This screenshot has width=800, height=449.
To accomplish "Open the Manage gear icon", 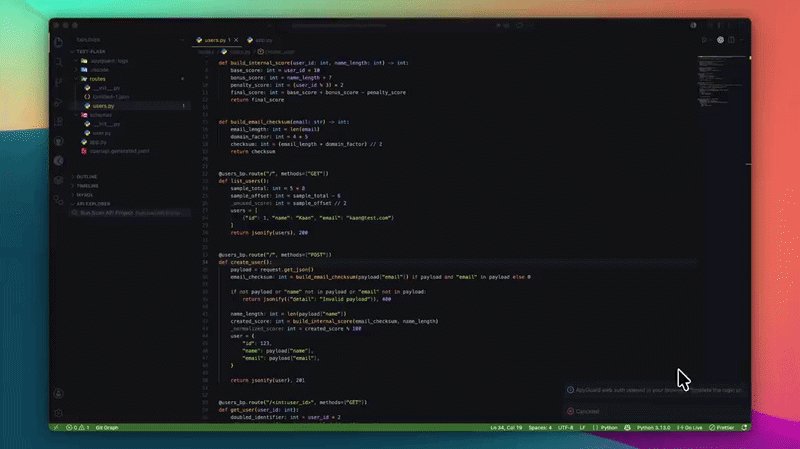I will tap(59, 413).
